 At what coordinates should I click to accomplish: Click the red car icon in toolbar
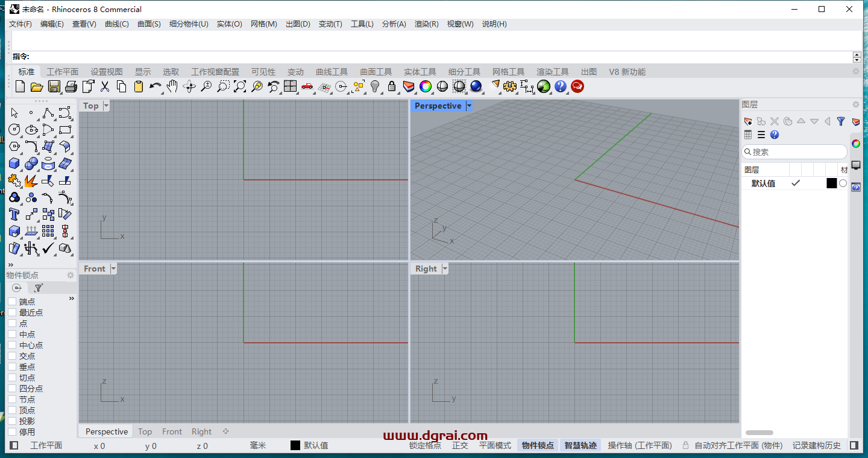[307, 86]
